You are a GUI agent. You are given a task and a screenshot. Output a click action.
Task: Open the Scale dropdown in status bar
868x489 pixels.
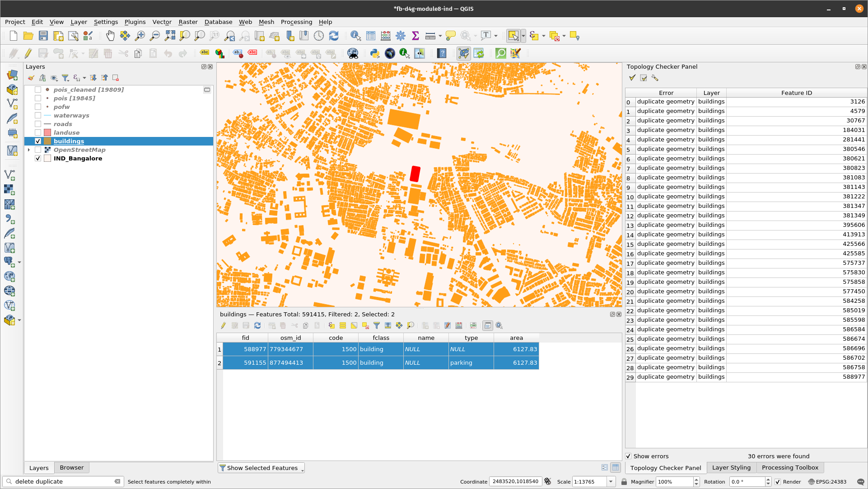(x=611, y=482)
